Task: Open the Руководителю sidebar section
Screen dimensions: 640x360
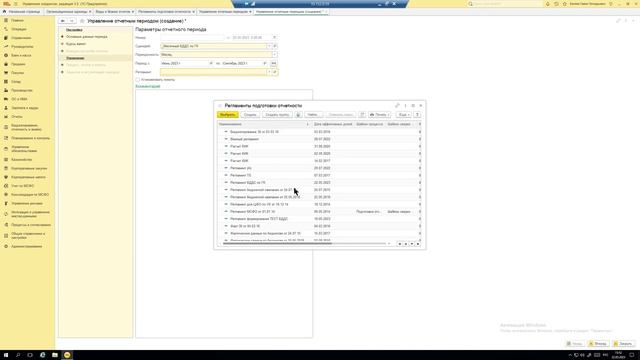Action: pos(22,47)
